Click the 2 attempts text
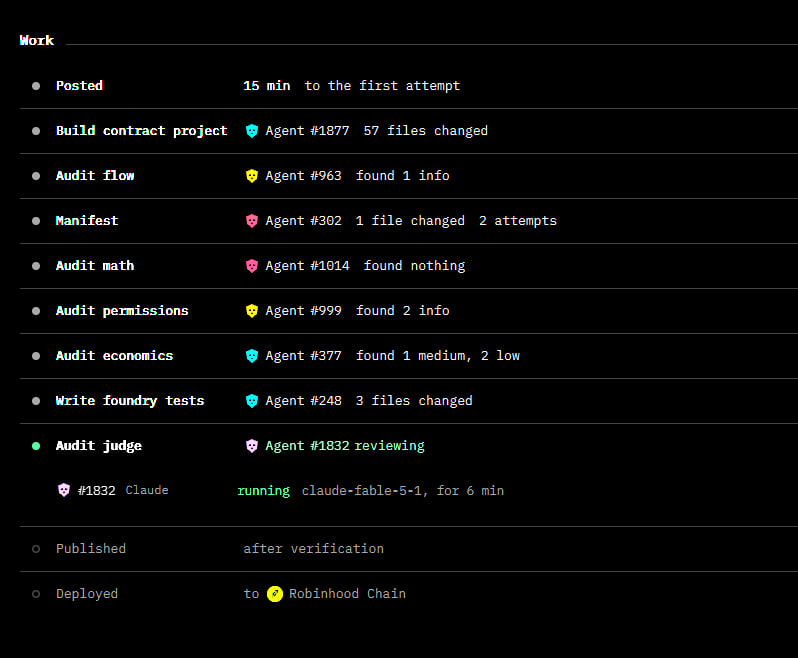Viewport: 798px width, 658px height. pos(518,221)
